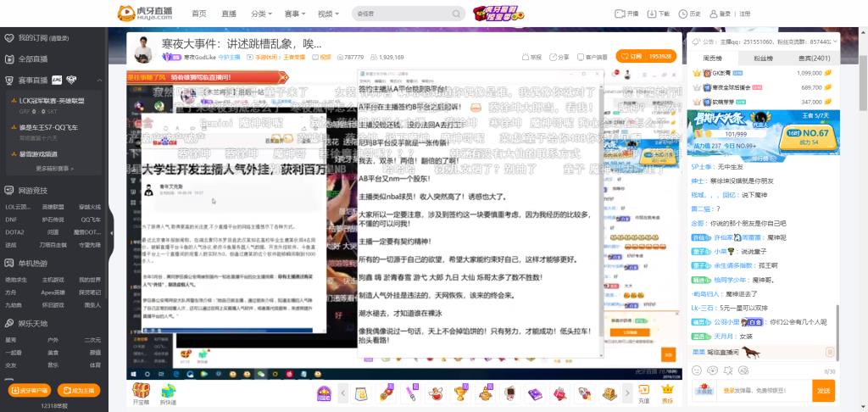The height and width of the screenshot is (412, 868).
Task: Click the 发送 send button
Action: (823, 390)
